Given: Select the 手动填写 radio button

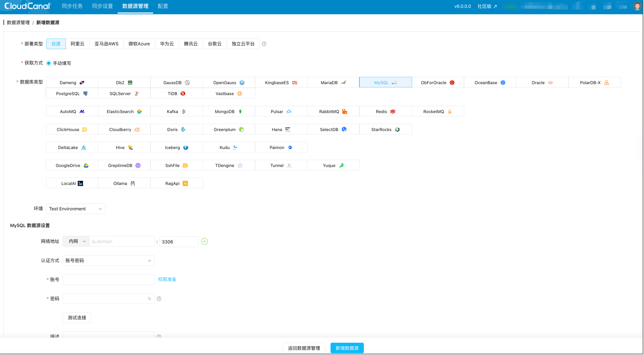Looking at the screenshot, I should [49, 63].
